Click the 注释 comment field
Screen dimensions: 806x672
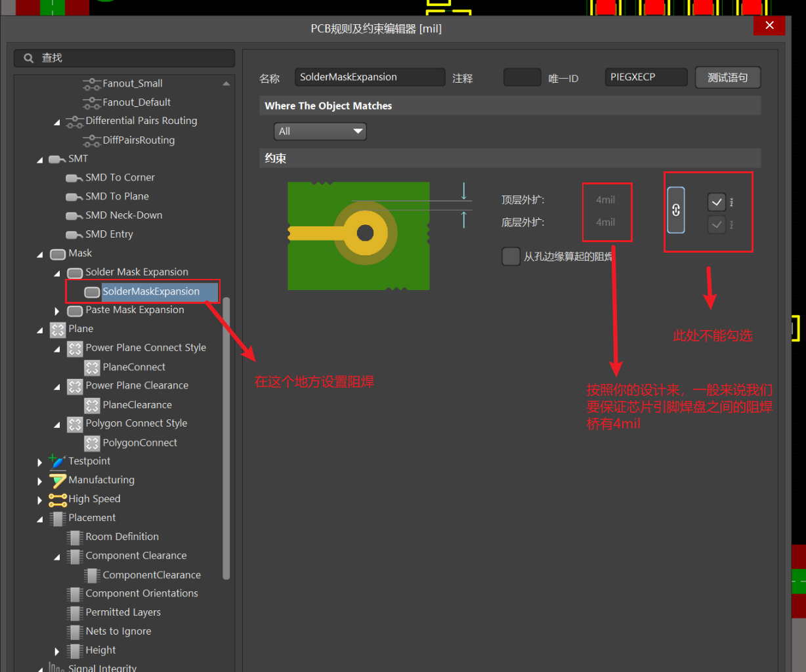click(x=522, y=77)
